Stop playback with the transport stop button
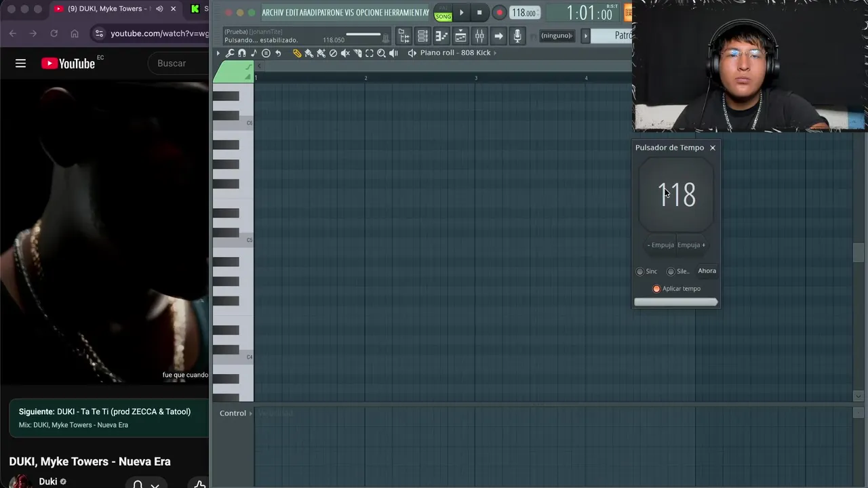 click(479, 12)
